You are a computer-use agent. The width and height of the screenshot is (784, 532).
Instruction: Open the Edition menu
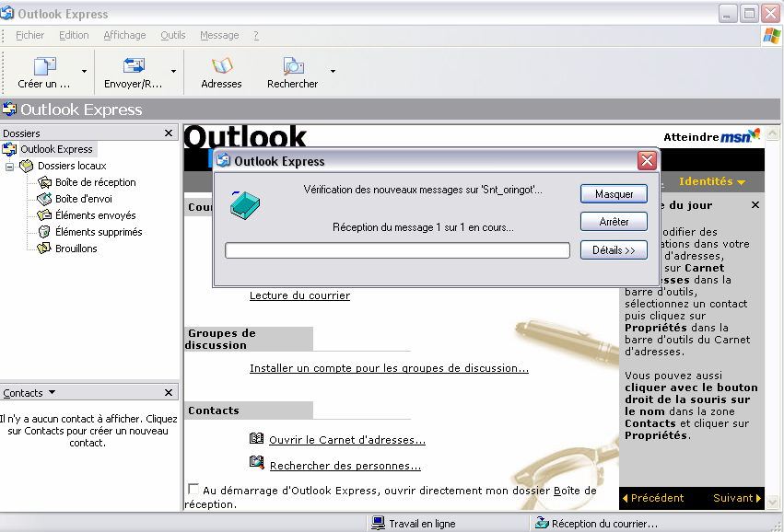(x=74, y=35)
